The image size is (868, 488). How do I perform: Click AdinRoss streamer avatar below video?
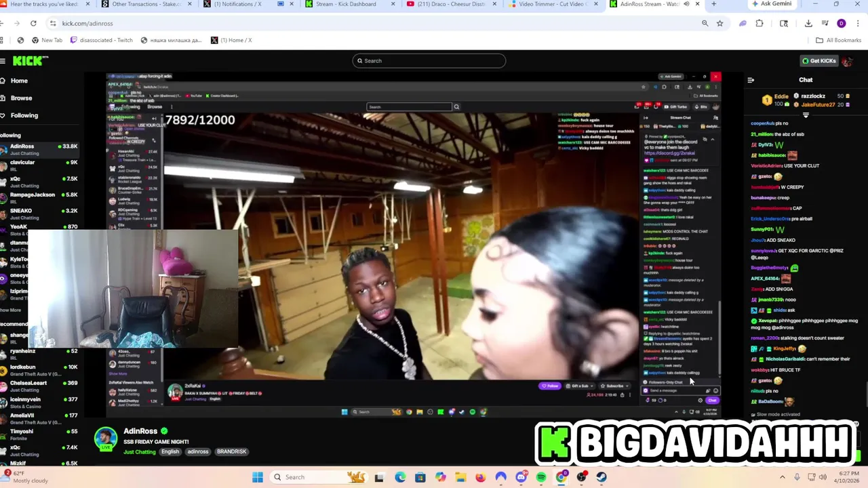pos(105,438)
